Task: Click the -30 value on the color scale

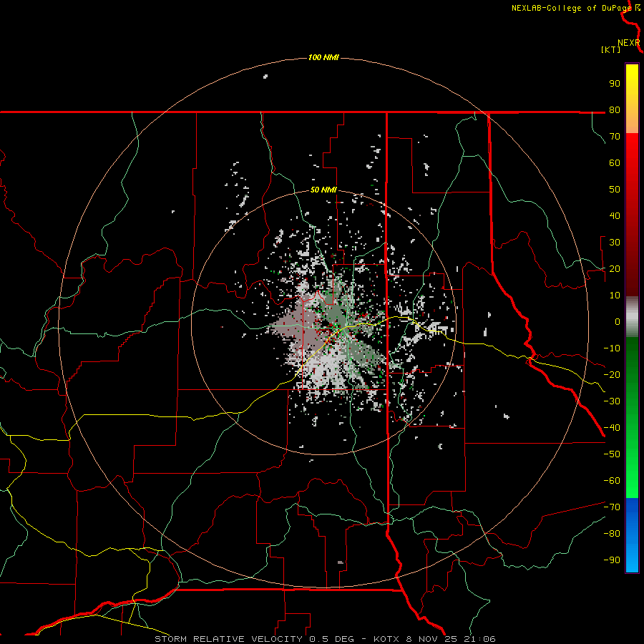Action: point(612,401)
